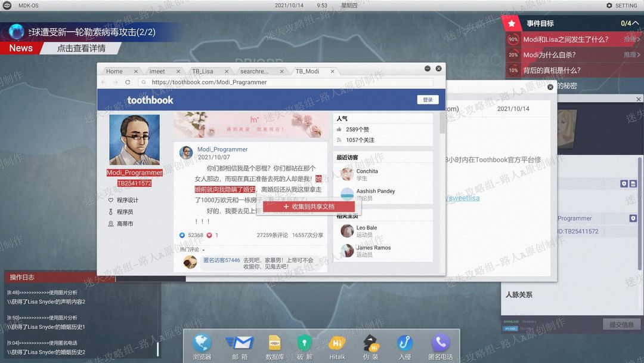
Task: Expand the 热门评论 comment sort dropdown
Action: pyautogui.click(x=192, y=250)
